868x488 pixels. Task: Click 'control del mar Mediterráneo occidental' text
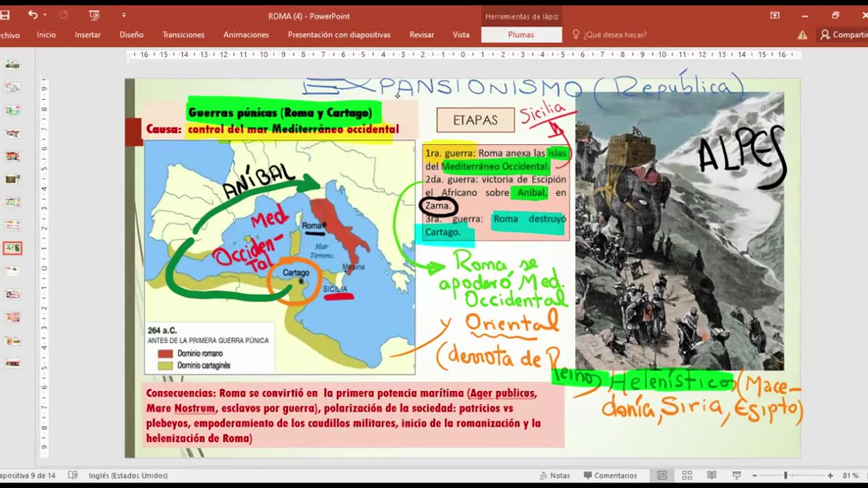tap(293, 129)
